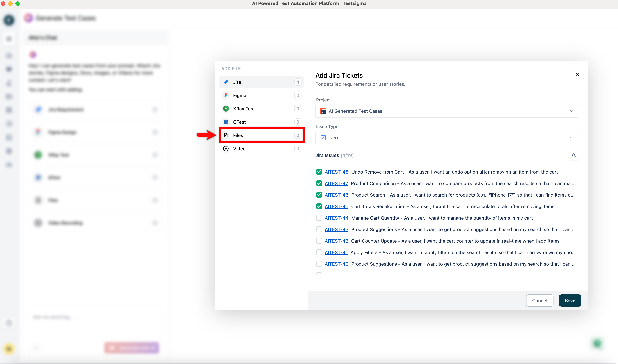
Task: Enable the AITEST-42 Cart Counter Update checkbox
Action: 319,241
